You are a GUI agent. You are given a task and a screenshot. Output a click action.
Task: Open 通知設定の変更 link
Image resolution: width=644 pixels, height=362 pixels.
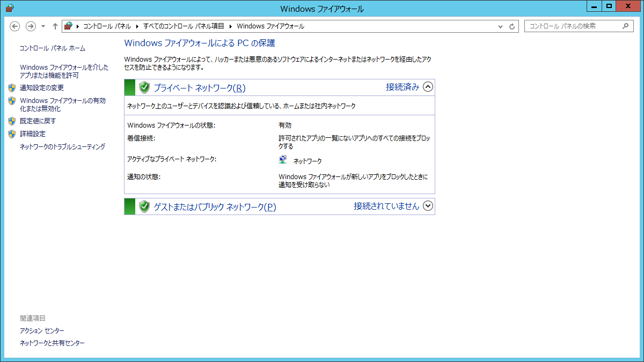pyautogui.click(x=42, y=88)
